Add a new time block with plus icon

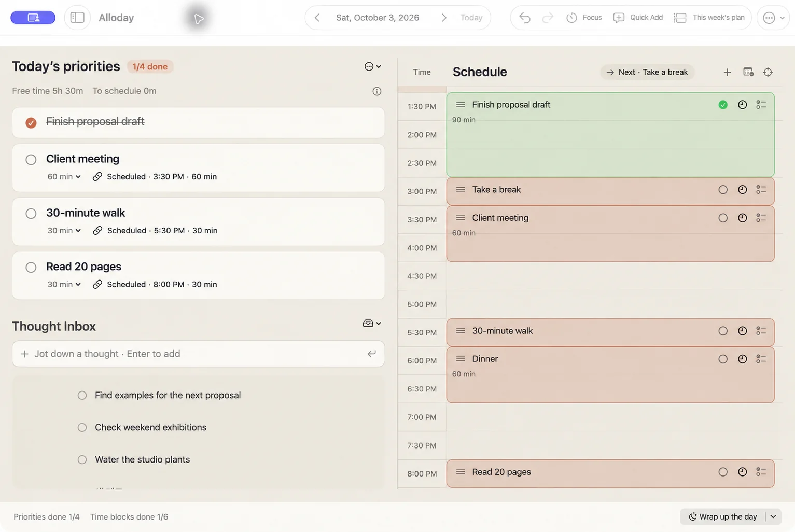[727, 72]
